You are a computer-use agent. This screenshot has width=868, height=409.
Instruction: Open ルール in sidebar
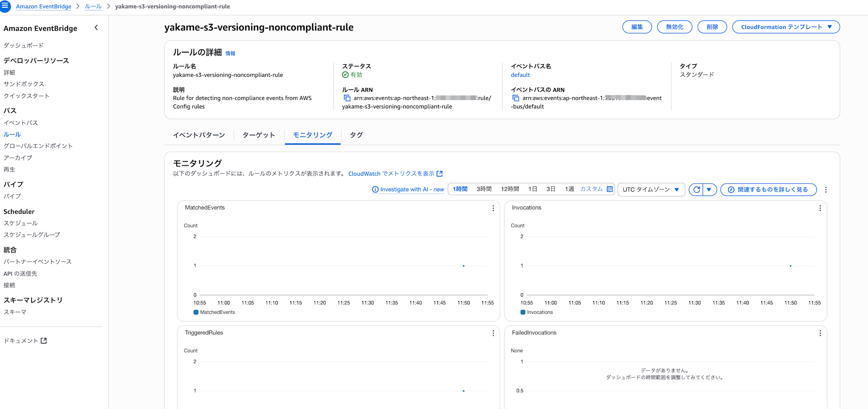click(12, 134)
